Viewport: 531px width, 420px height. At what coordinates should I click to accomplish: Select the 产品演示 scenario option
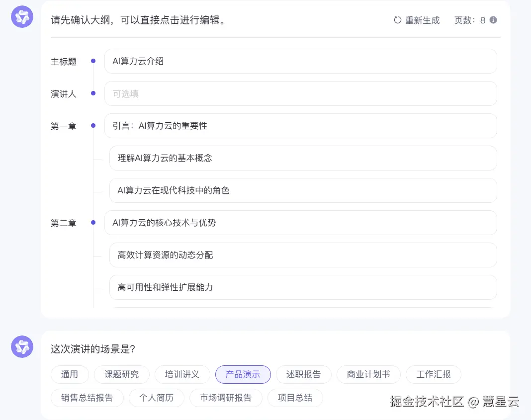click(243, 374)
